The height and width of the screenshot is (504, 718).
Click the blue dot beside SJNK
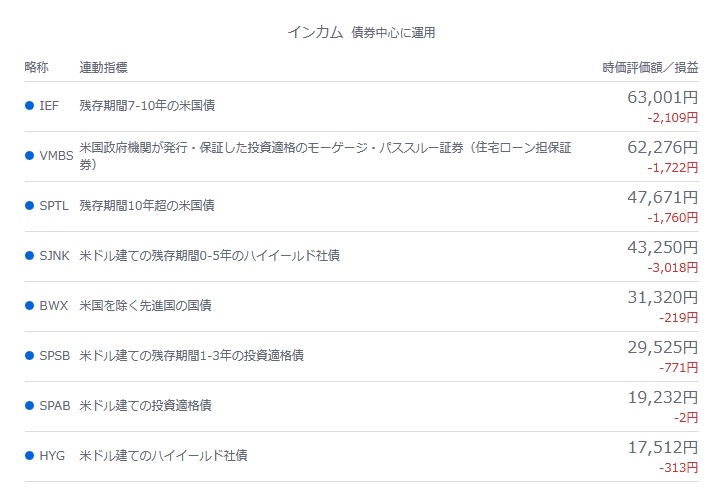click(x=30, y=255)
